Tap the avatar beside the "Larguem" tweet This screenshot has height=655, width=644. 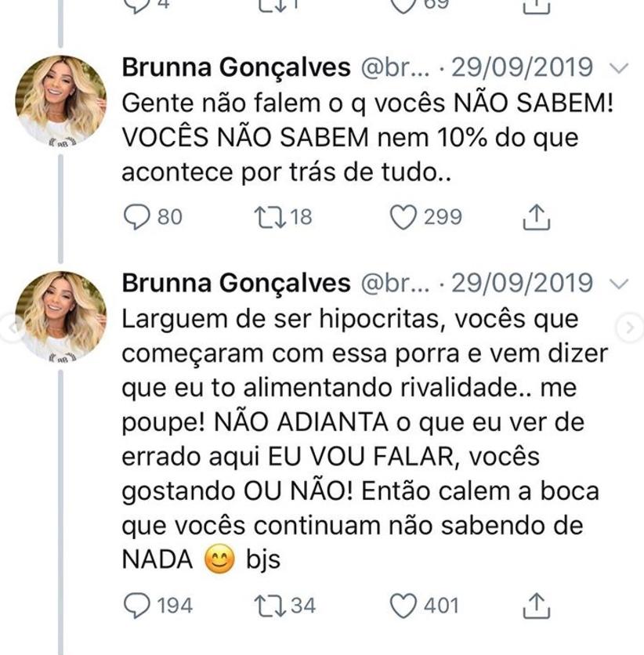[60, 316]
